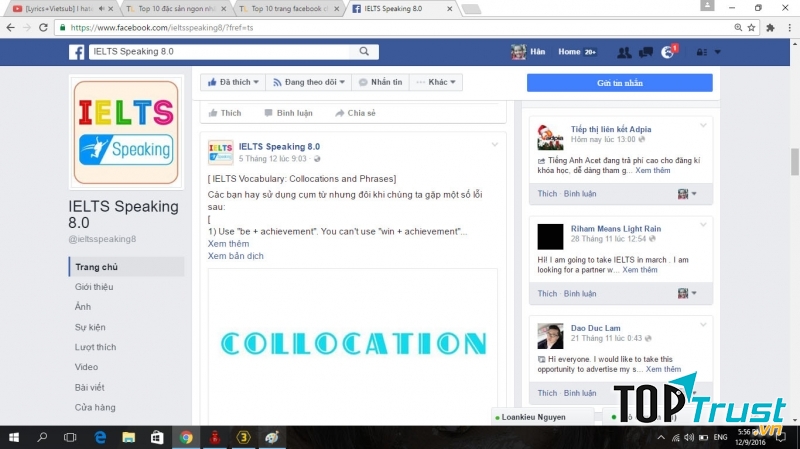The width and height of the screenshot is (800, 449).
Task: Open Facebook messages icon
Action: pyautogui.click(x=646, y=52)
